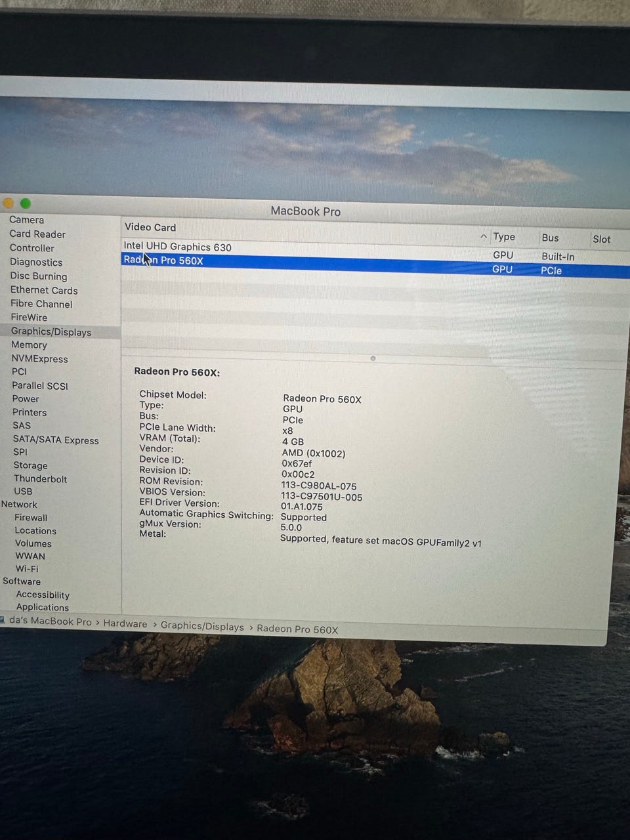Click VBIOS Version 113-C97501U-005
The width and height of the screenshot is (630, 840).
tap(322, 497)
